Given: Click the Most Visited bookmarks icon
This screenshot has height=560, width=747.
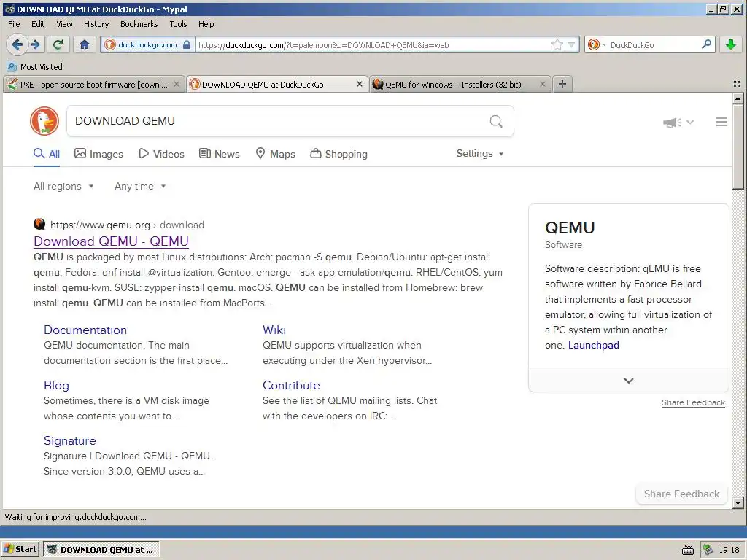Looking at the screenshot, I should tap(12, 66).
